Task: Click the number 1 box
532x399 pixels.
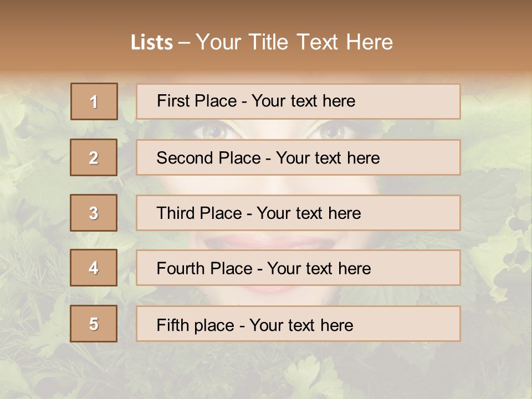Action: point(94,101)
